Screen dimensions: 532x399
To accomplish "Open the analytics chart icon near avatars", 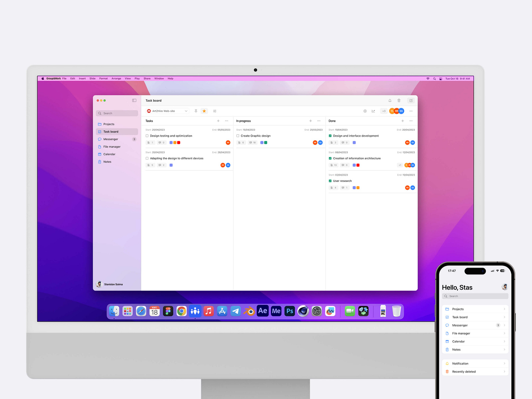I will (x=373, y=111).
